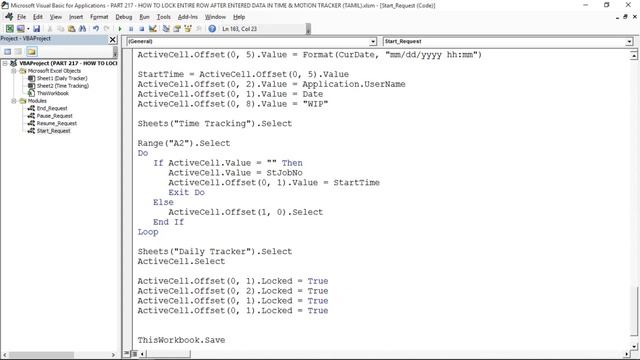Click the Toolbox toolbar icon
This screenshot has height=360, width=640.
199,29
